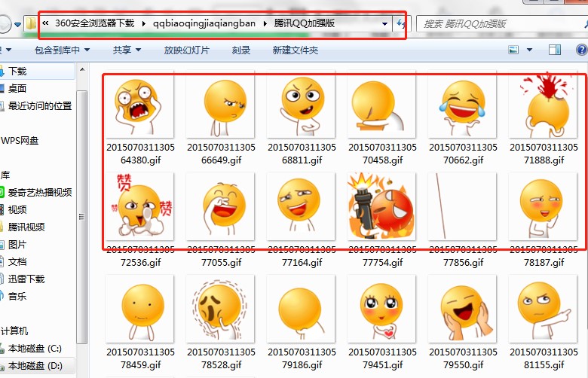The image size is (588, 378).
Task: Click file name 201507031130579451.gif
Action: click(382, 358)
